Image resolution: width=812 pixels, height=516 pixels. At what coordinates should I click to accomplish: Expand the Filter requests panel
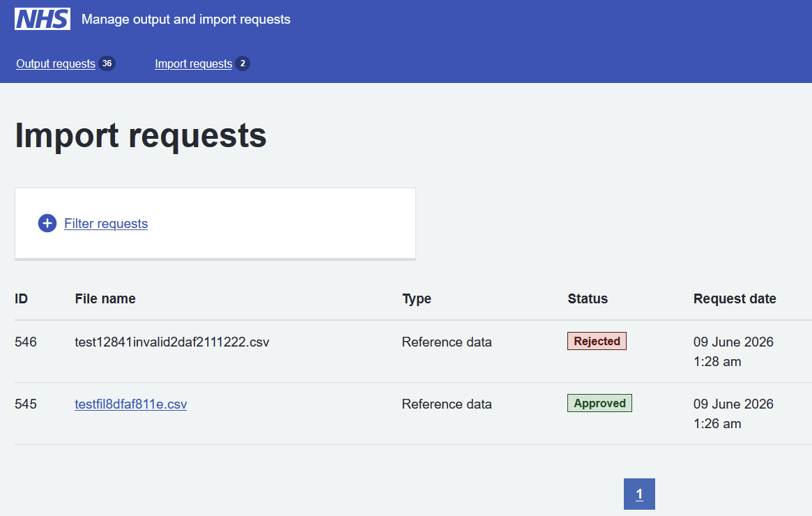106,223
